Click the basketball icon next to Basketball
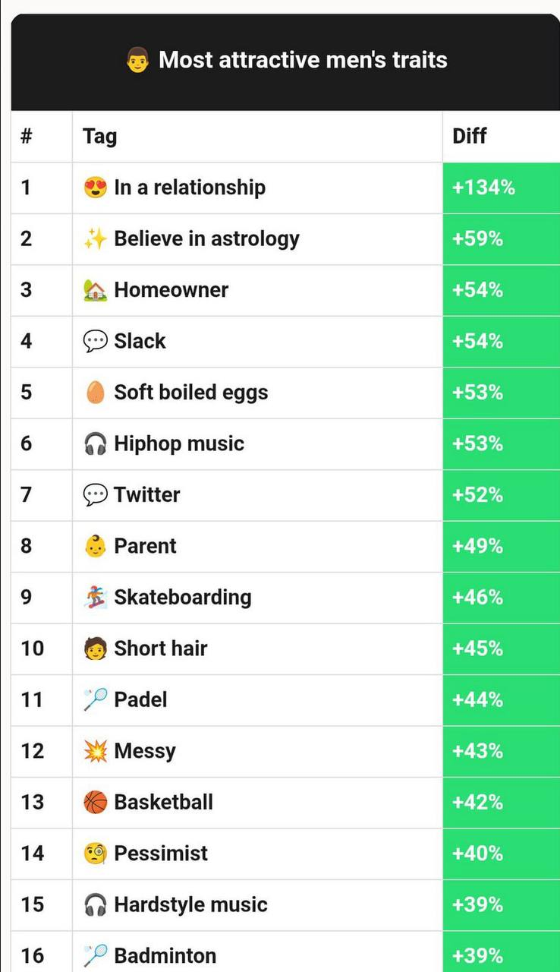560x972 pixels. click(x=96, y=803)
